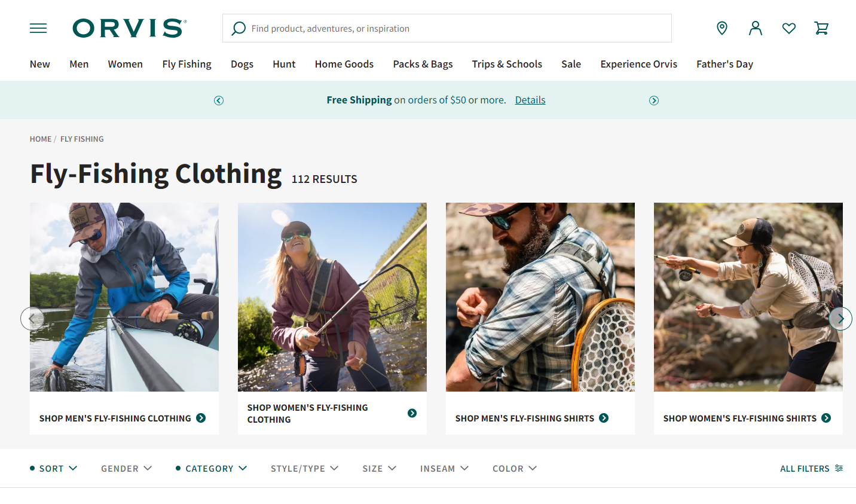View wishlist via heart icon
The width and height of the screenshot is (856, 504).
[789, 28]
